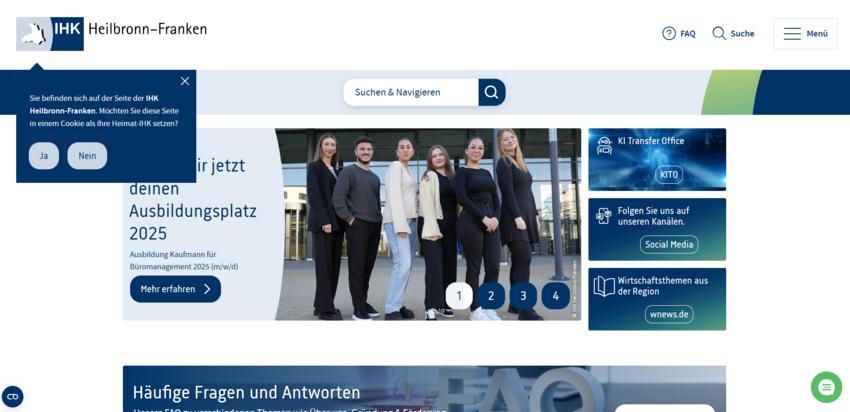The height and width of the screenshot is (412, 850).
Task: Click the apprentices group photo
Action: 428,224
